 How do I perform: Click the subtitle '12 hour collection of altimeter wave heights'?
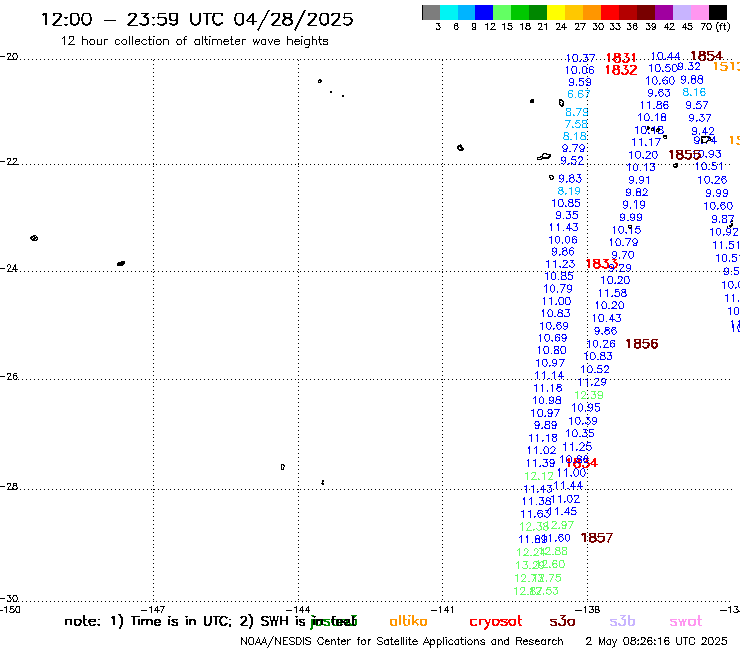[x=194, y=41]
